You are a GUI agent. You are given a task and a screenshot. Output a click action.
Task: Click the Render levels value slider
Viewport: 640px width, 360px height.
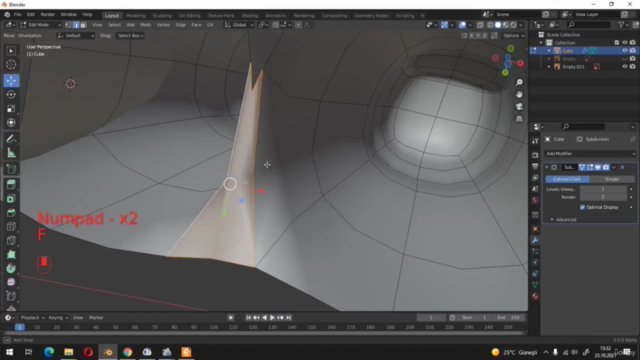(603, 197)
